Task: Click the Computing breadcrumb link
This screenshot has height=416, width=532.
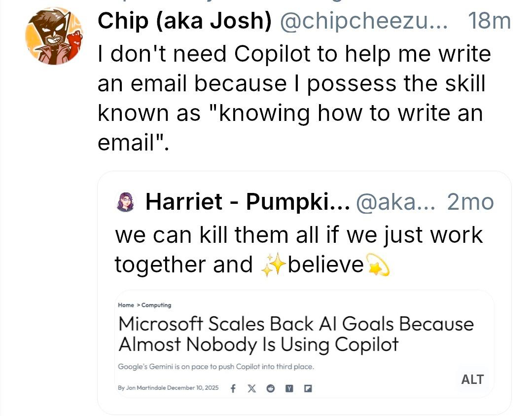Action: (156, 305)
